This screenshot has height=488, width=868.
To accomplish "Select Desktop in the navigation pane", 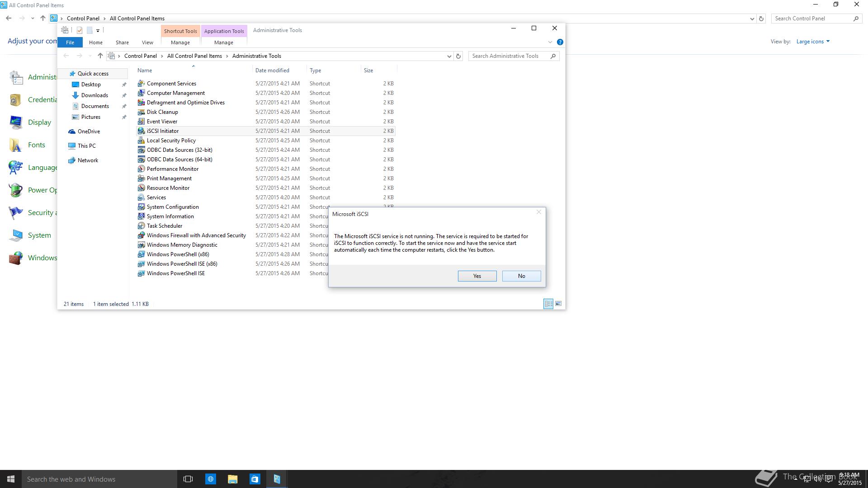I will pyautogui.click(x=91, y=84).
